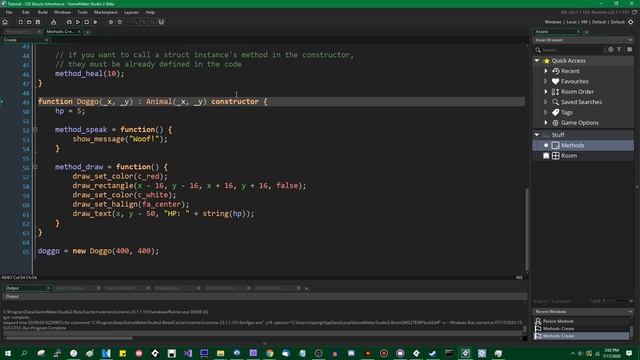Open Visual Studio from the taskbar
The image size is (640, 360).
pyautogui.click(x=188, y=353)
